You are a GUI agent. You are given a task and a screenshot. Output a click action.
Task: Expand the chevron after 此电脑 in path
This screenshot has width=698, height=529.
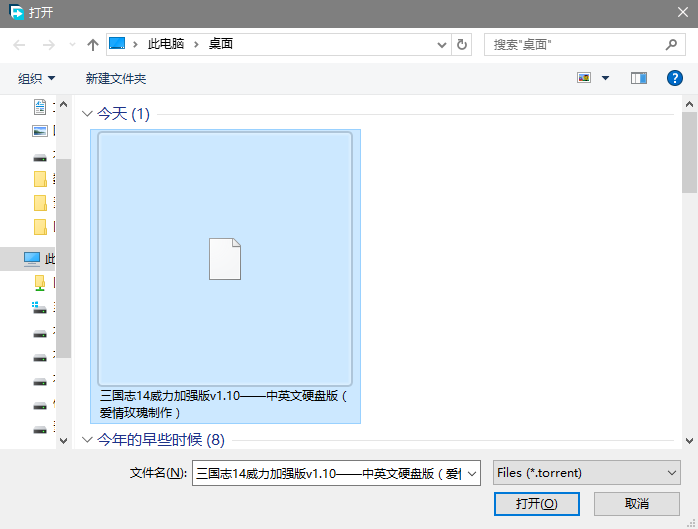coord(196,44)
